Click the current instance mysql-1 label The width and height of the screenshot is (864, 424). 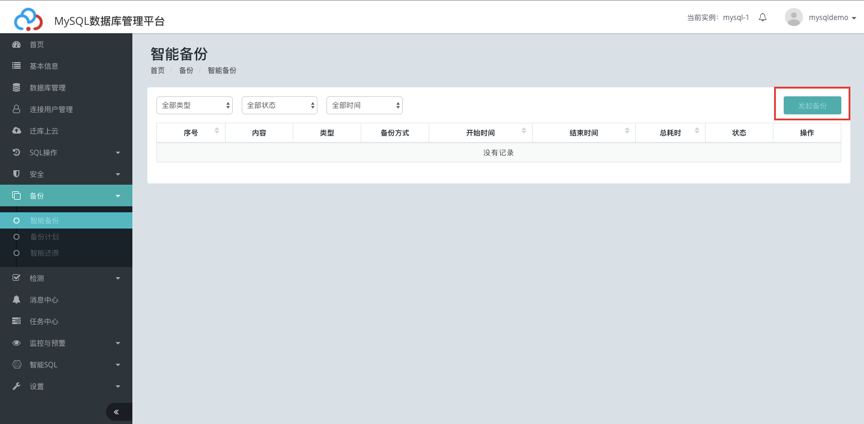click(717, 18)
